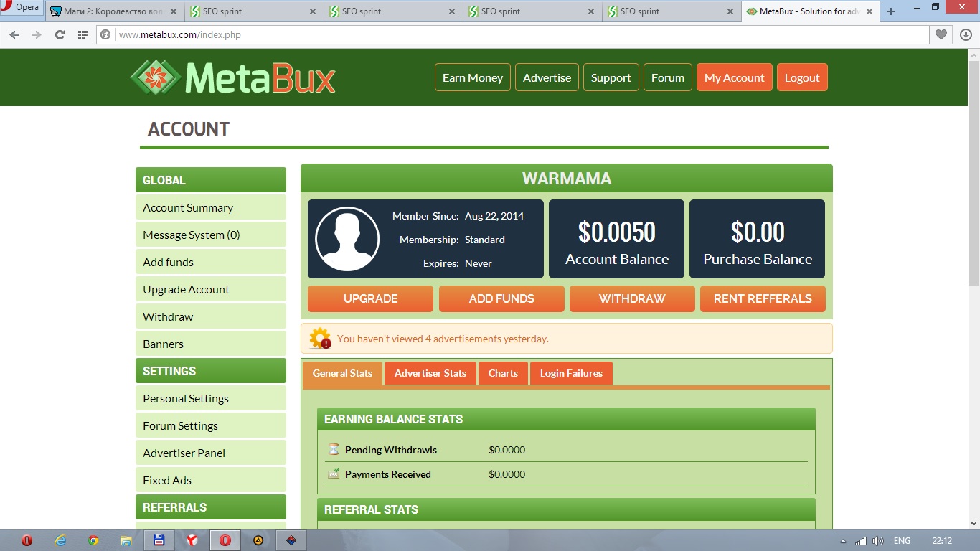Open the network signal tray icon
The width and height of the screenshot is (980, 551).
tap(861, 541)
